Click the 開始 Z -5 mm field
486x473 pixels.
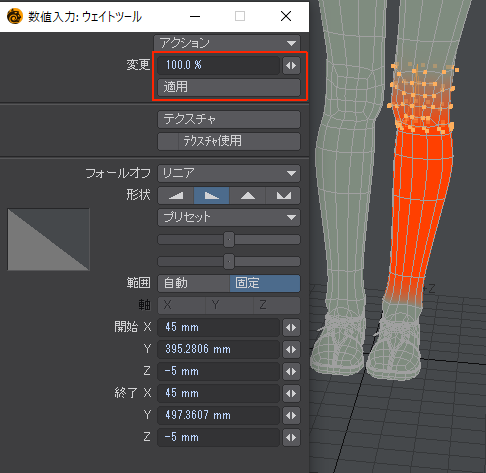218,371
